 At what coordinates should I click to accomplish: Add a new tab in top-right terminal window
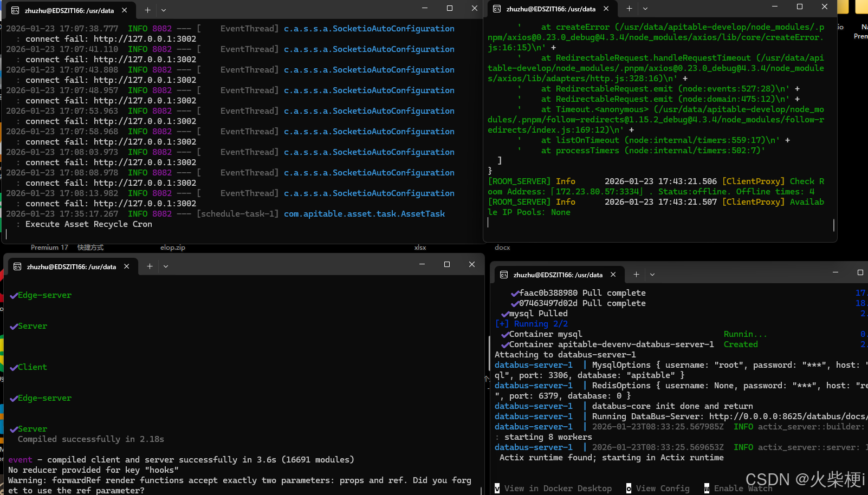point(629,9)
